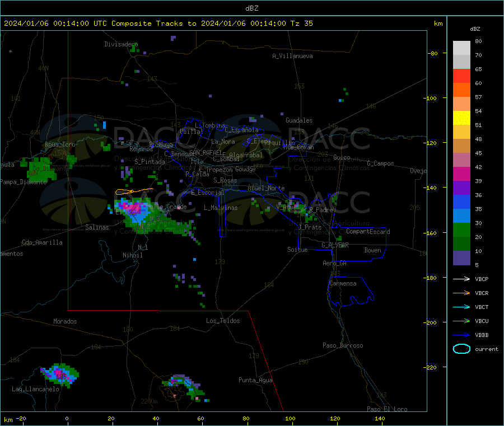Click the orange VBCR arrow legend icon
504x426 pixels.
pyautogui.click(x=461, y=293)
